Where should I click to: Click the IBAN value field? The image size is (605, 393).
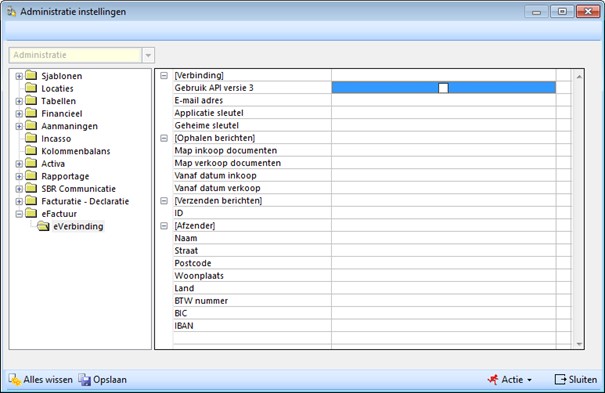coord(444,326)
